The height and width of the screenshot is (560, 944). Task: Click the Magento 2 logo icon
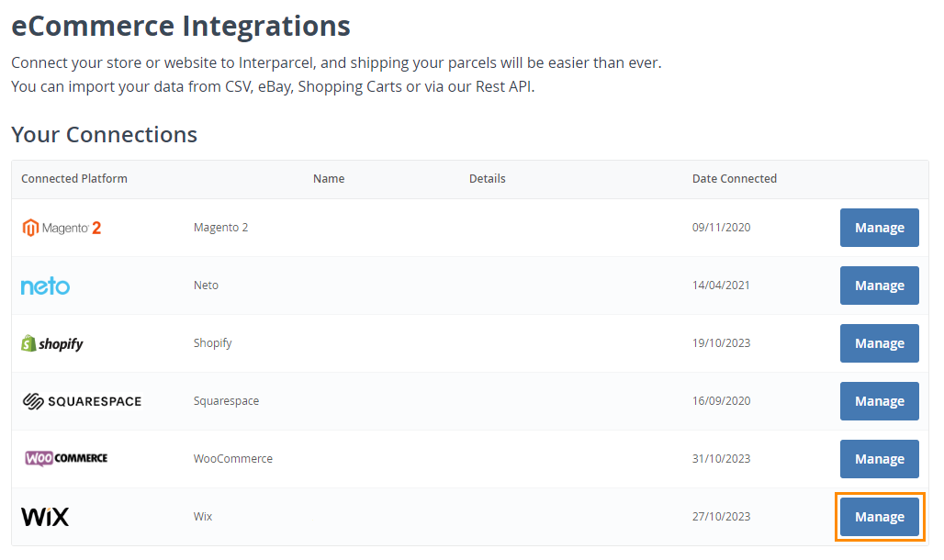62,228
